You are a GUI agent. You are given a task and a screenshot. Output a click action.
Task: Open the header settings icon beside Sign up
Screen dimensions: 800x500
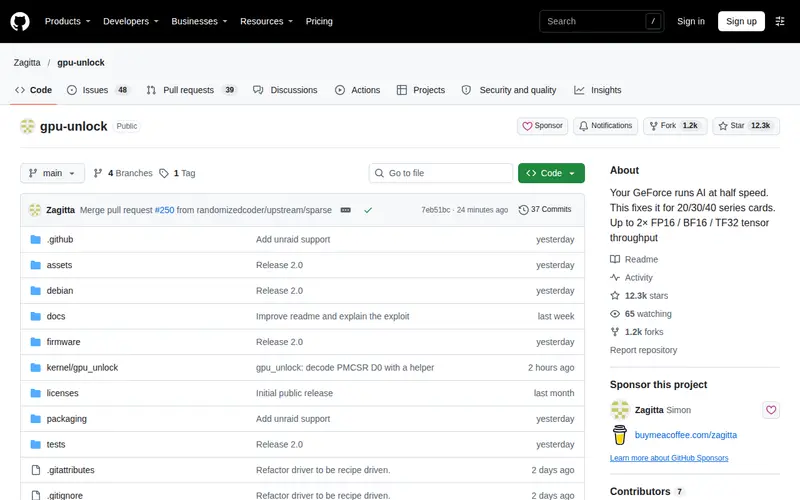tap(780, 21)
